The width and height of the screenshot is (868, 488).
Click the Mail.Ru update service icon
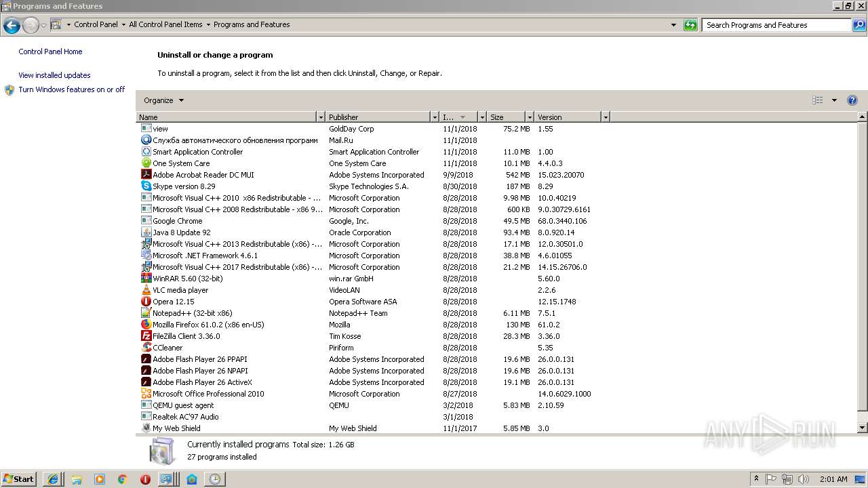pyautogui.click(x=146, y=140)
